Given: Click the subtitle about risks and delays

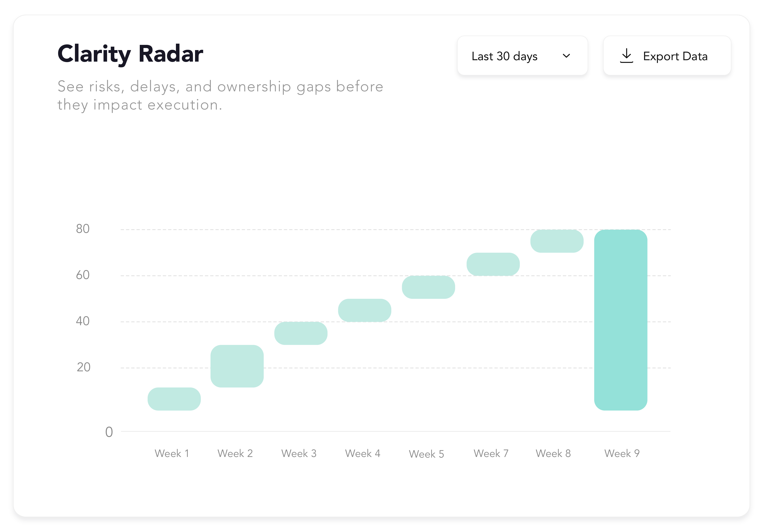Looking at the screenshot, I should [x=220, y=95].
